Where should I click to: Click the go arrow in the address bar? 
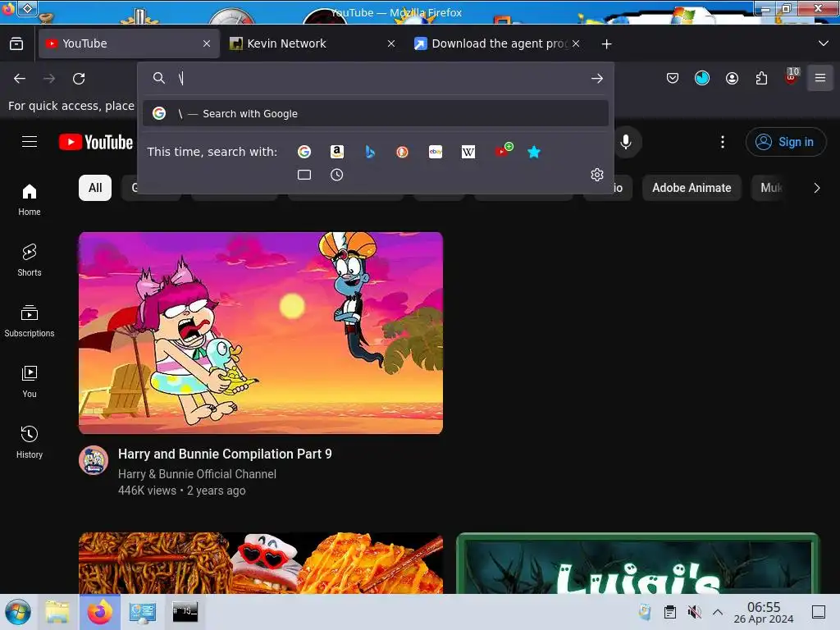coord(597,78)
